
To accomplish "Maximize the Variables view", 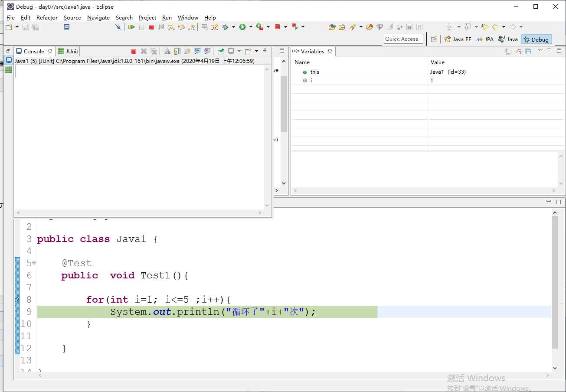I will coord(559,51).
